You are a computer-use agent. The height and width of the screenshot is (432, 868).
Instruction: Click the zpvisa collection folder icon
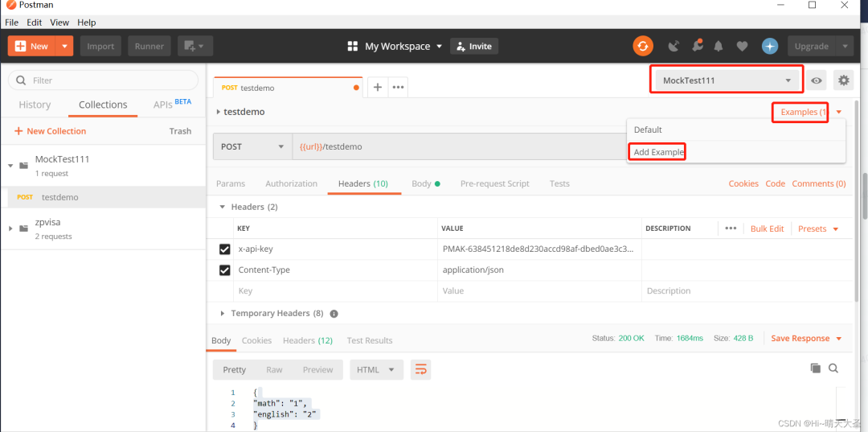click(x=23, y=228)
